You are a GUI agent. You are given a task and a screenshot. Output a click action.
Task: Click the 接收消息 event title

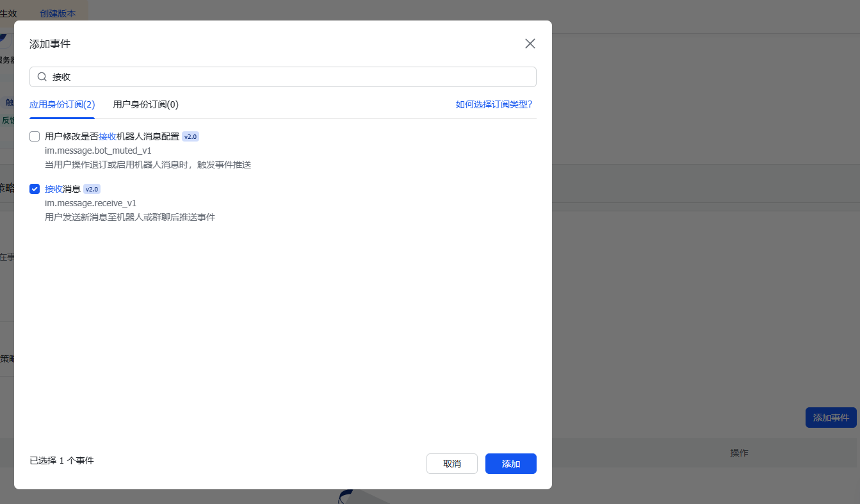coord(62,189)
